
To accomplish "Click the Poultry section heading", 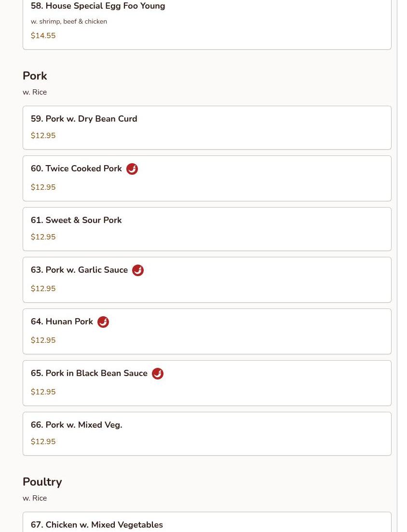I will 42,482.
